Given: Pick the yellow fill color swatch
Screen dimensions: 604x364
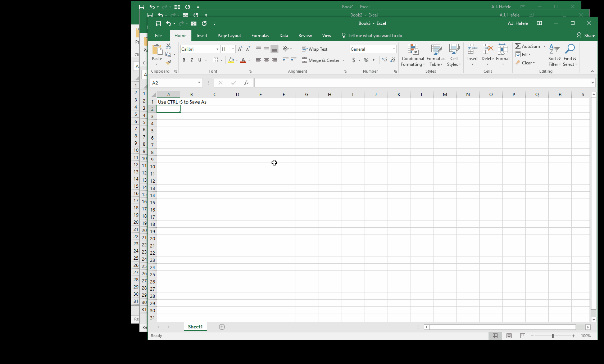Looking at the screenshot, I should pyautogui.click(x=231, y=60).
